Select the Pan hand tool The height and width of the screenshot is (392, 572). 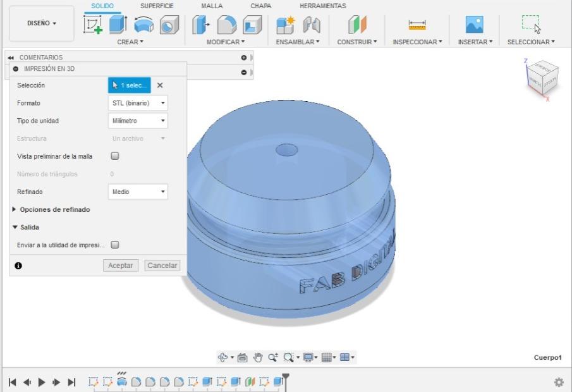click(x=257, y=357)
